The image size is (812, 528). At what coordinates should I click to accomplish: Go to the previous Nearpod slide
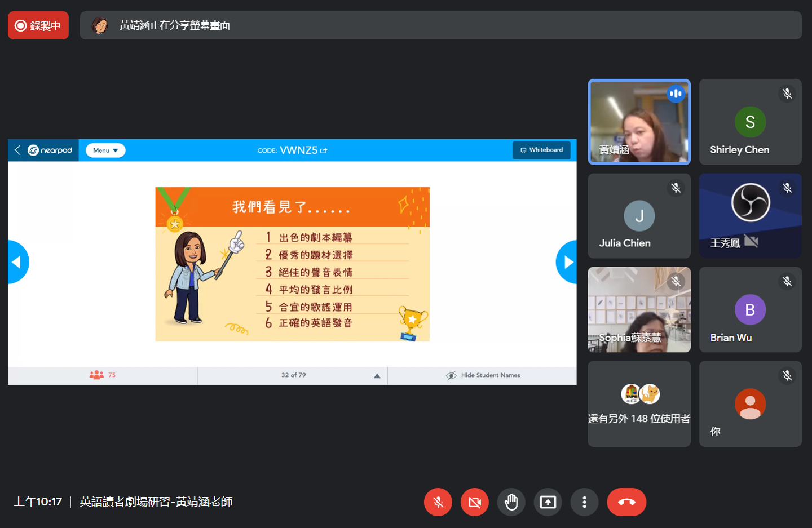(17, 262)
